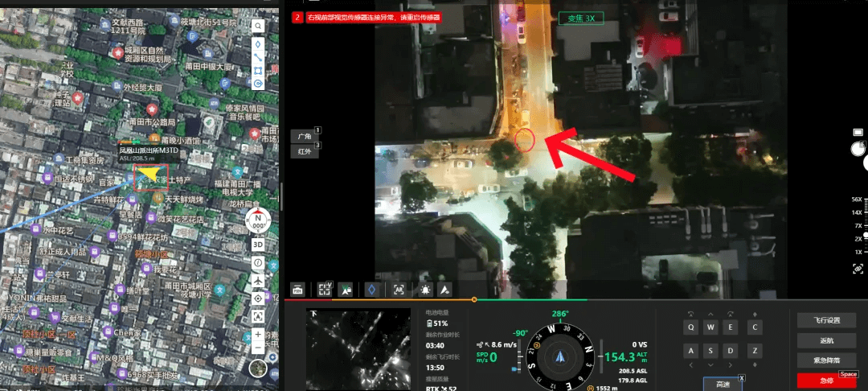The width and height of the screenshot is (868, 391).
Task: Click the D move-right key
Action: tap(731, 351)
